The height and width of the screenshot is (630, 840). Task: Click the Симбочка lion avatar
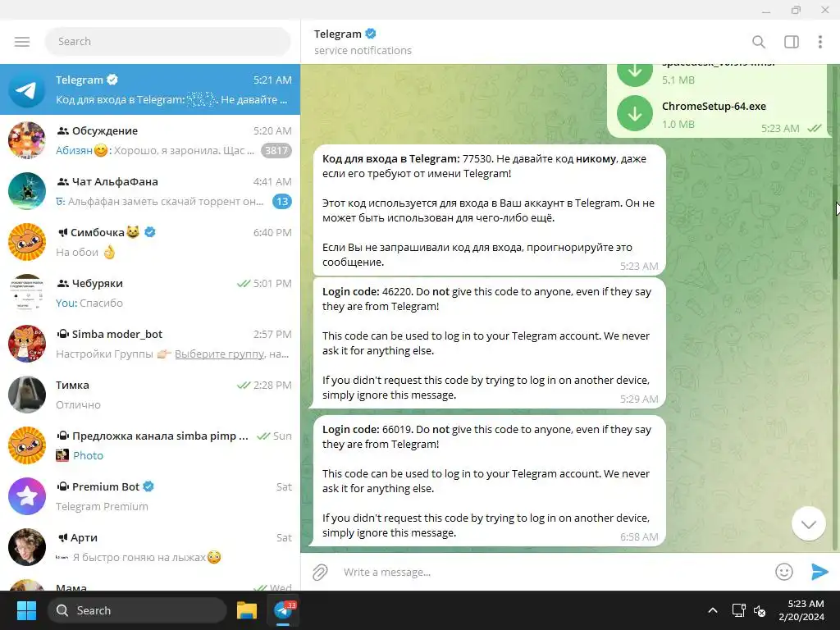point(27,242)
